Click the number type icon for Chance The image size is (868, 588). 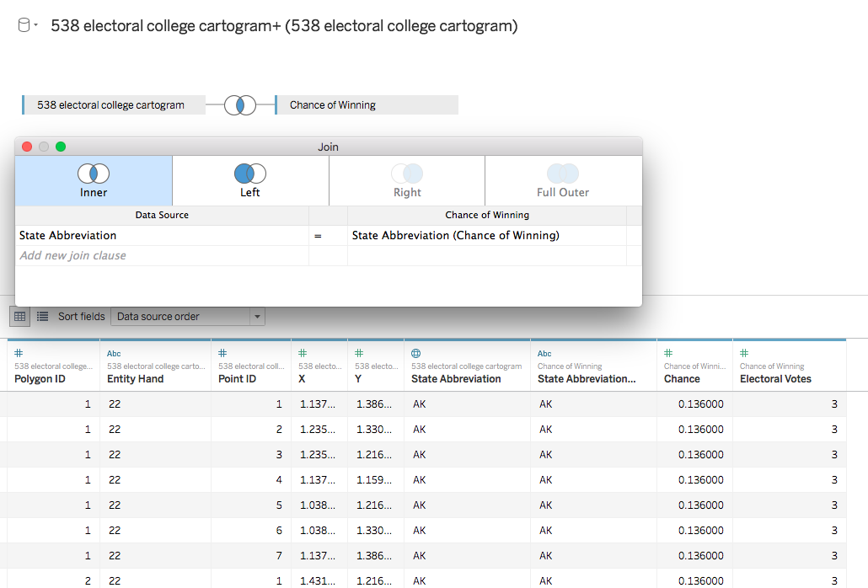[668, 354]
